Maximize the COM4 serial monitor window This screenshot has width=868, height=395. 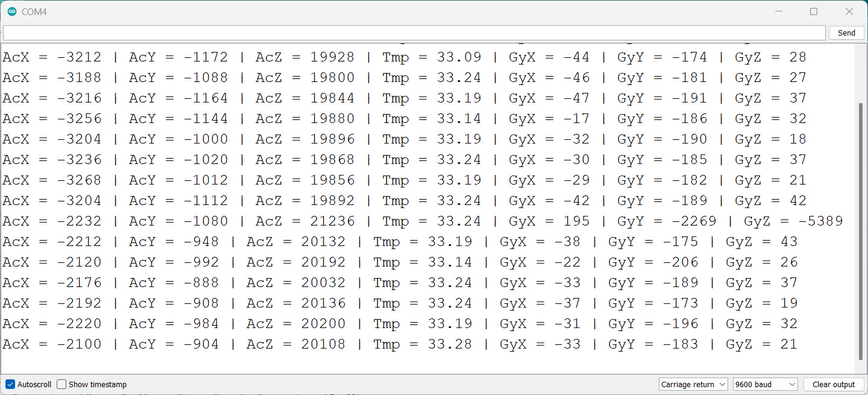click(x=814, y=11)
